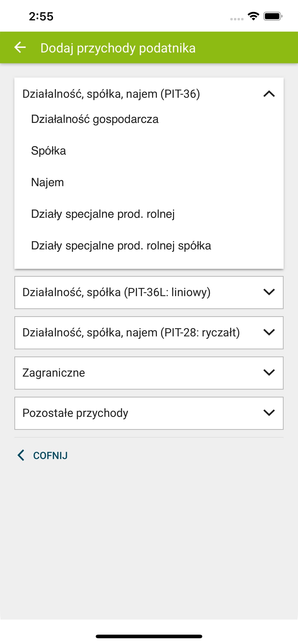Tap the signal strength dots in status bar

tap(236, 18)
